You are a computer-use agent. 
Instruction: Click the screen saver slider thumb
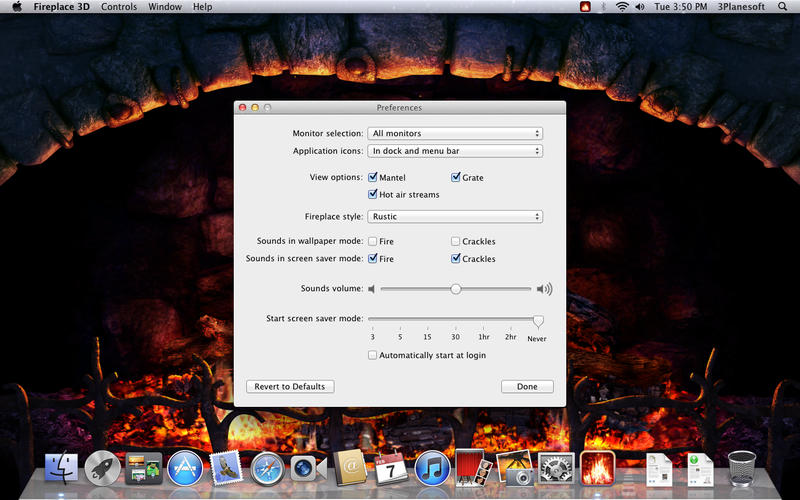(x=538, y=321)
